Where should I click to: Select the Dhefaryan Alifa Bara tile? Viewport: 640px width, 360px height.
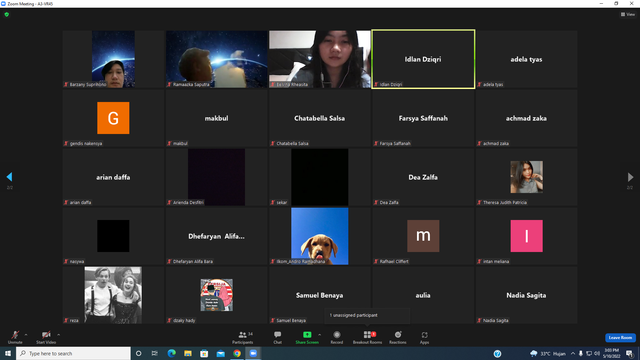tap(216, 236)
